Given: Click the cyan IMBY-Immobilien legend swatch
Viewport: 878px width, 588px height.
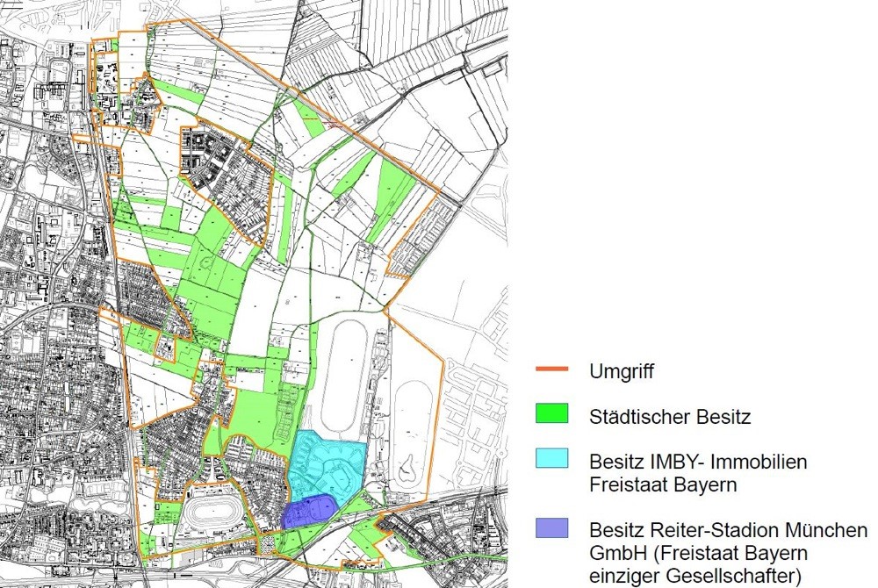Looking at the screenshot, I should [552, 459].
